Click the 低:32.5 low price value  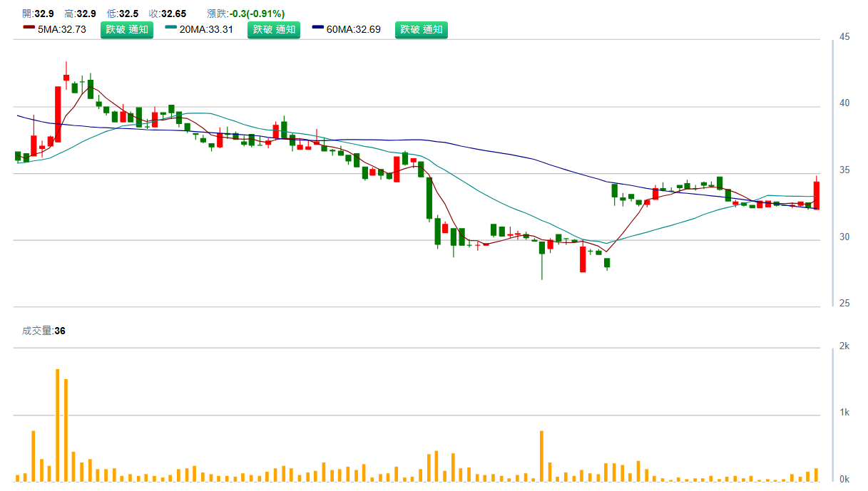coord(123,14)
